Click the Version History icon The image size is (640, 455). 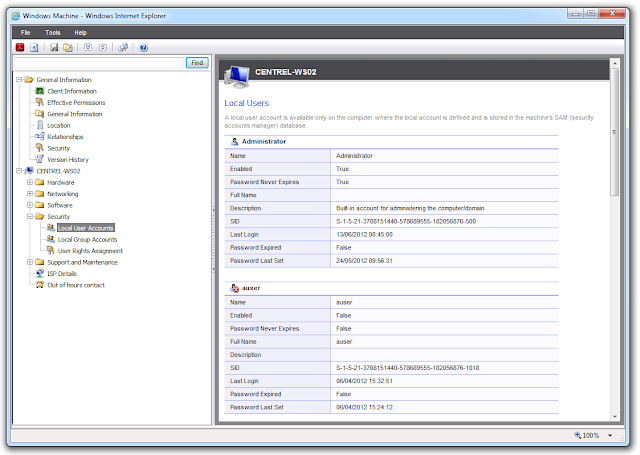(x=40, y=159)
